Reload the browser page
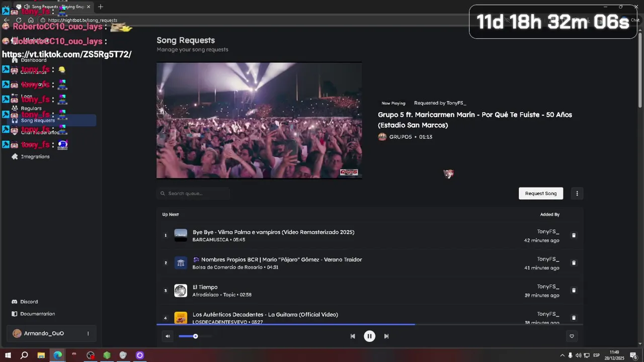The width and height of the screenshot is (644, 362). click(19, 20)
